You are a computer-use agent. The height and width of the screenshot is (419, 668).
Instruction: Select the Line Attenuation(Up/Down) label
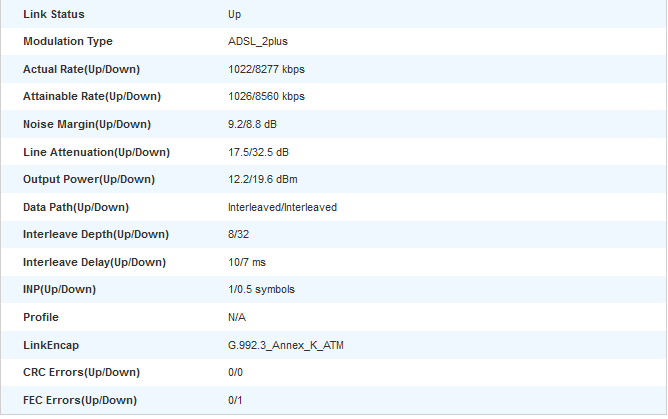pos(96,152)
